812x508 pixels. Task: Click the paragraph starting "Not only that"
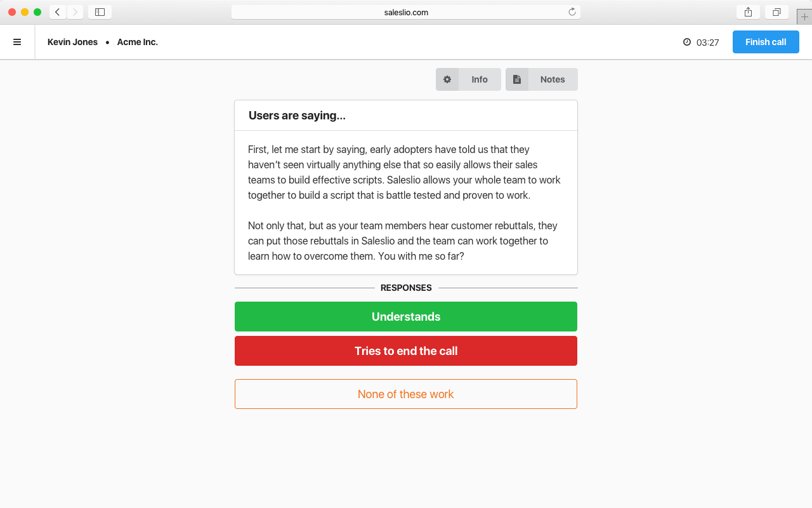click(403, 241)
